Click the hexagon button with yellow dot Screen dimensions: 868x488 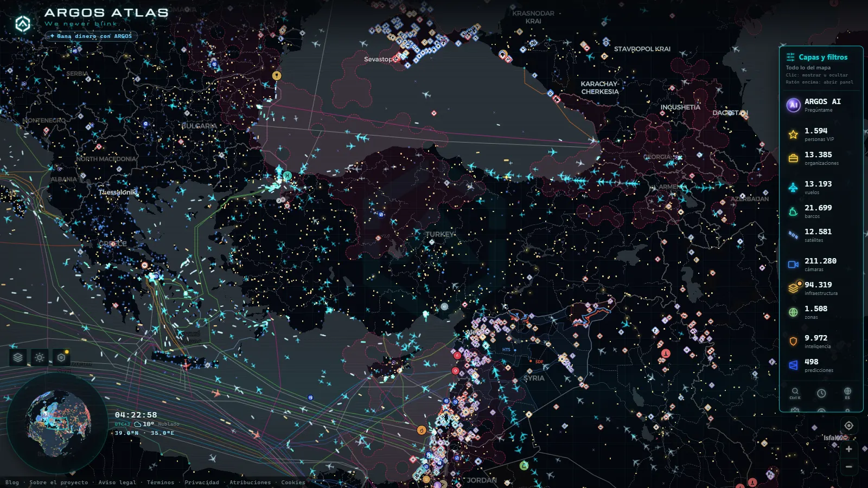61,357
